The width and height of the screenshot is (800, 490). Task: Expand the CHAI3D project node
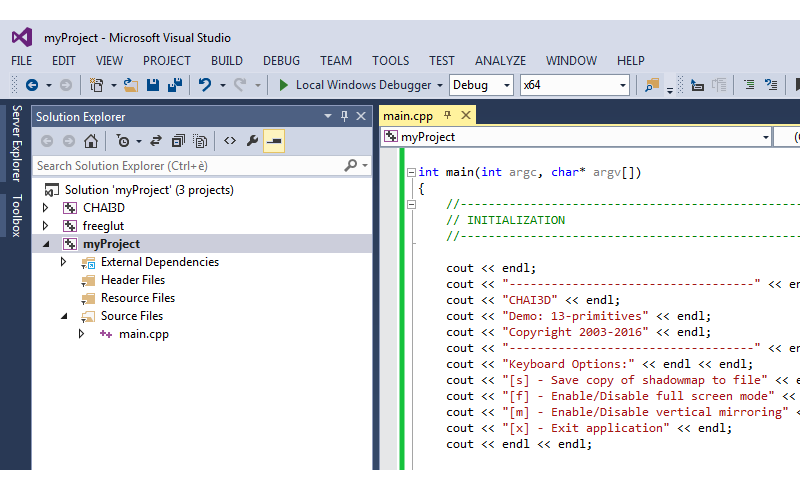45,208
